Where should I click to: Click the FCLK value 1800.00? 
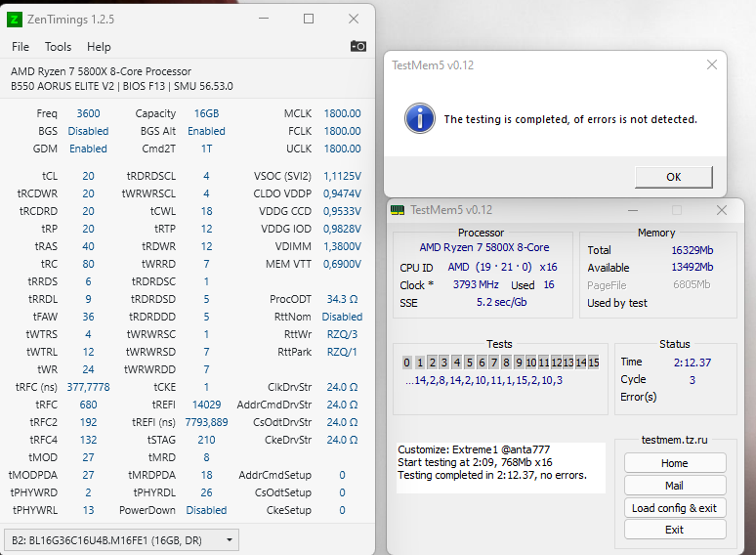tap(342, 131)
